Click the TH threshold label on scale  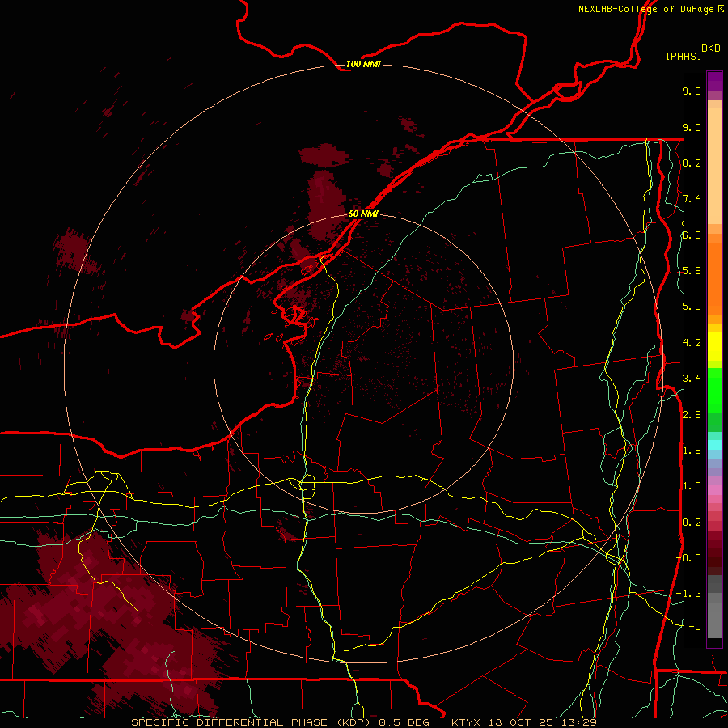pos(695,629)
